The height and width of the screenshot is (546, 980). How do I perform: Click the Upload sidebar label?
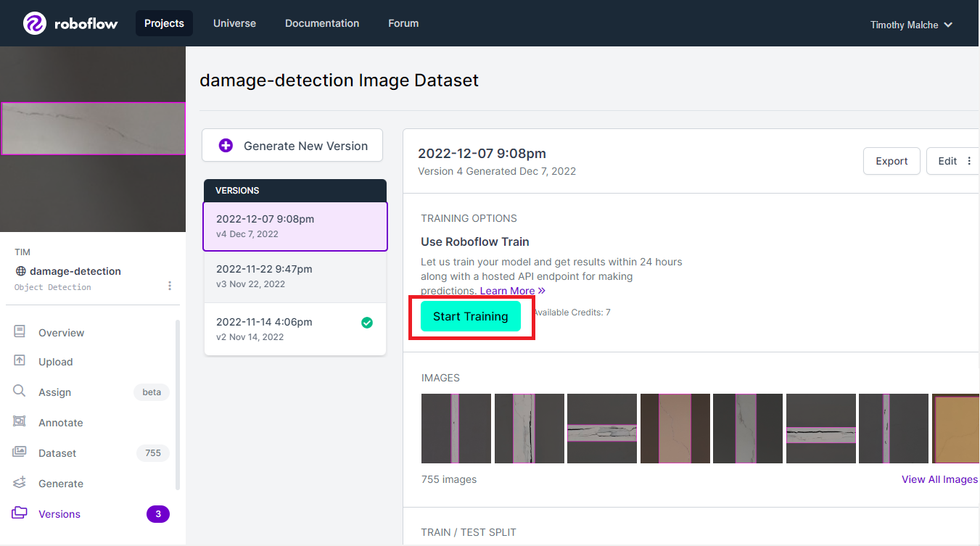pyautogui.click(x=56, y=362)
